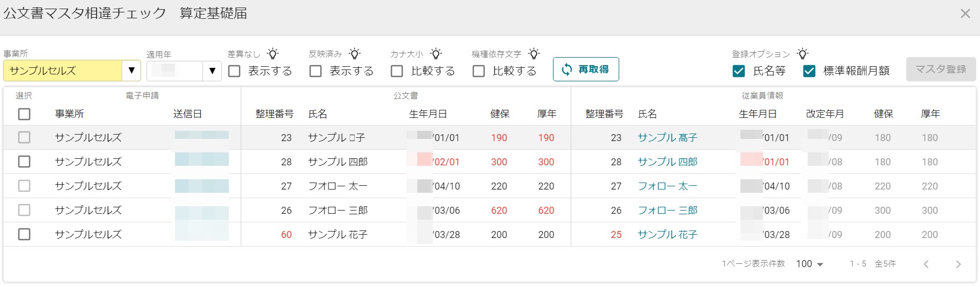Click the lightbulb hint beside 登録オプション
980x287 pixels.
(x=802, y=54)
